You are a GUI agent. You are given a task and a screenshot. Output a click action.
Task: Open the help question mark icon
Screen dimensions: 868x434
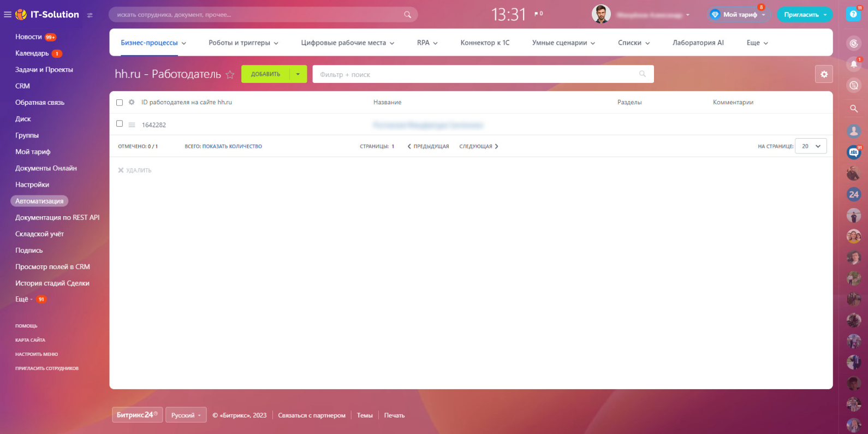tap(853, 14)
